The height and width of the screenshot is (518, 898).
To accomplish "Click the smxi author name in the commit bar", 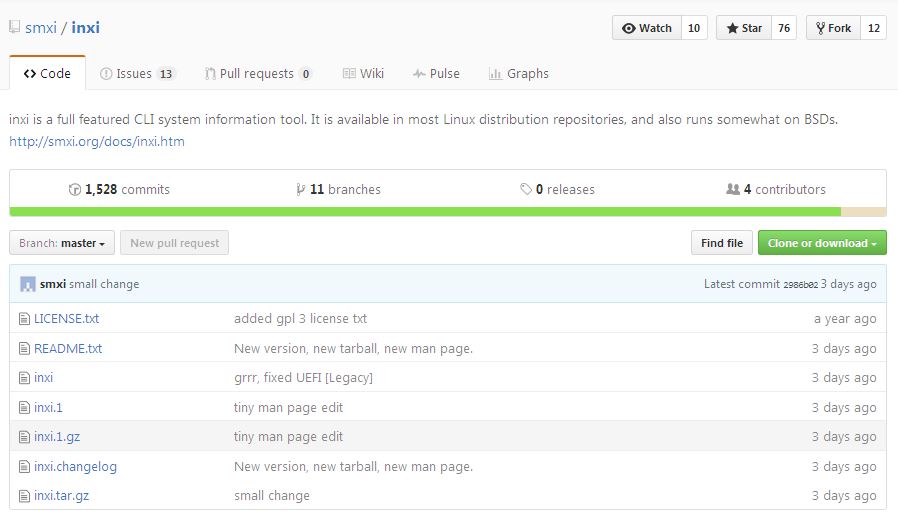I will [x=53, y=284].
